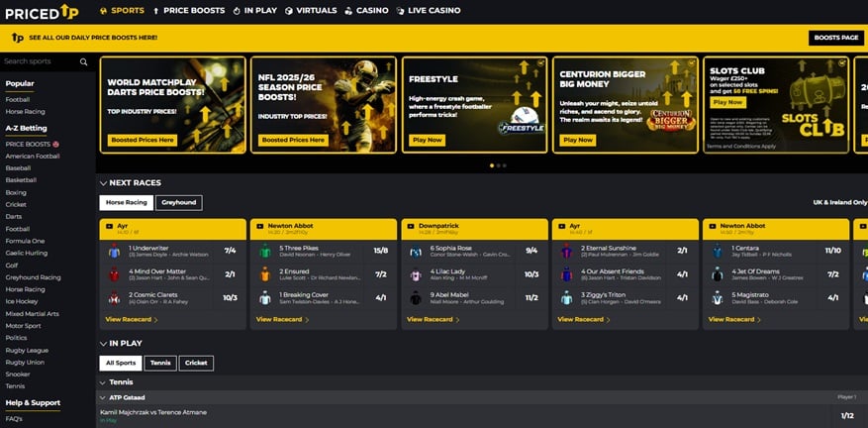Image resolution: width=868 pixels, height=428 pixels.
Task: Open the IN PLAY top menu
Action: pos(255,11)
